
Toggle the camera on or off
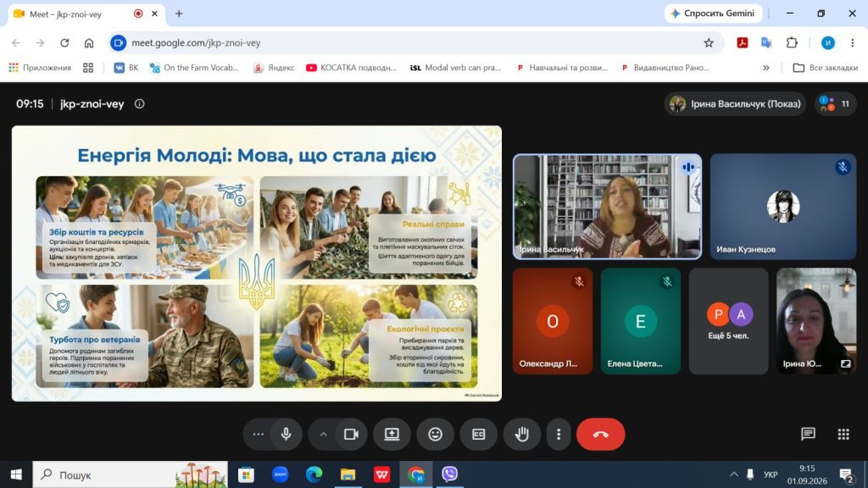pyautogui.click(x=352, y=435)
